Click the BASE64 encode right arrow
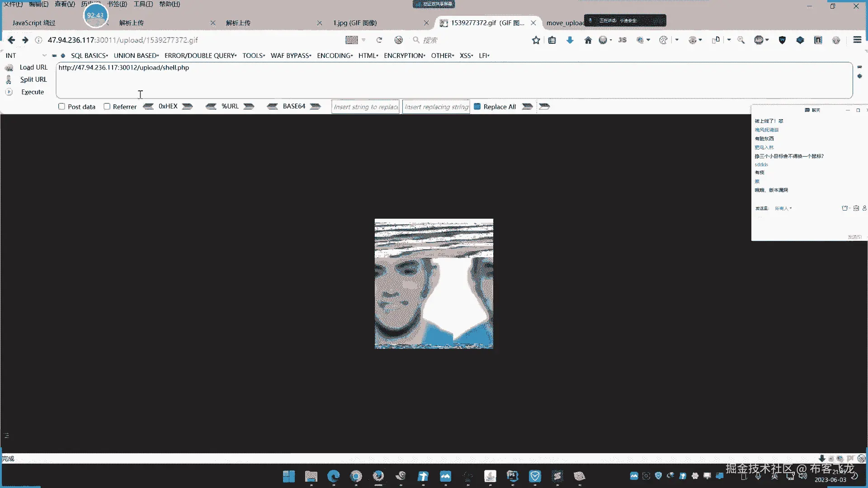Screen dimensions: 868x488 point(316,107)
